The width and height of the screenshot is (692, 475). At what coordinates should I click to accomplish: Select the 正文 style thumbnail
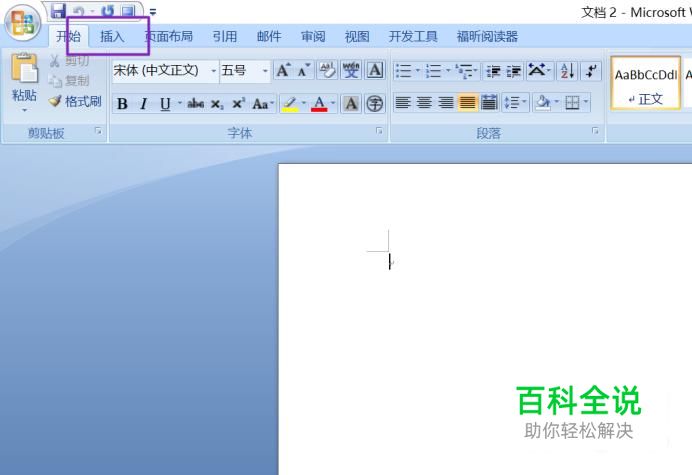pyautogui.click(x=645, y=83)
